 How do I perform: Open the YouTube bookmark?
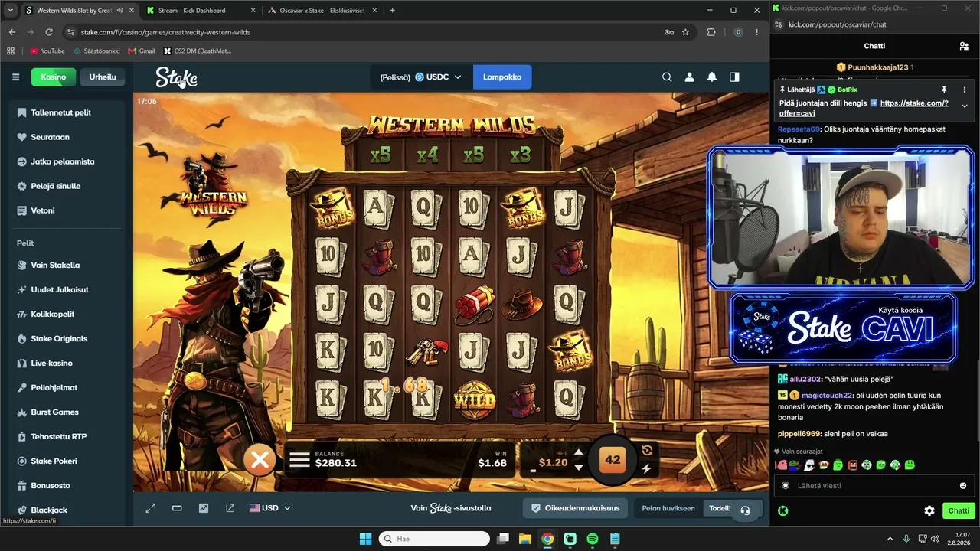point(47,51)
